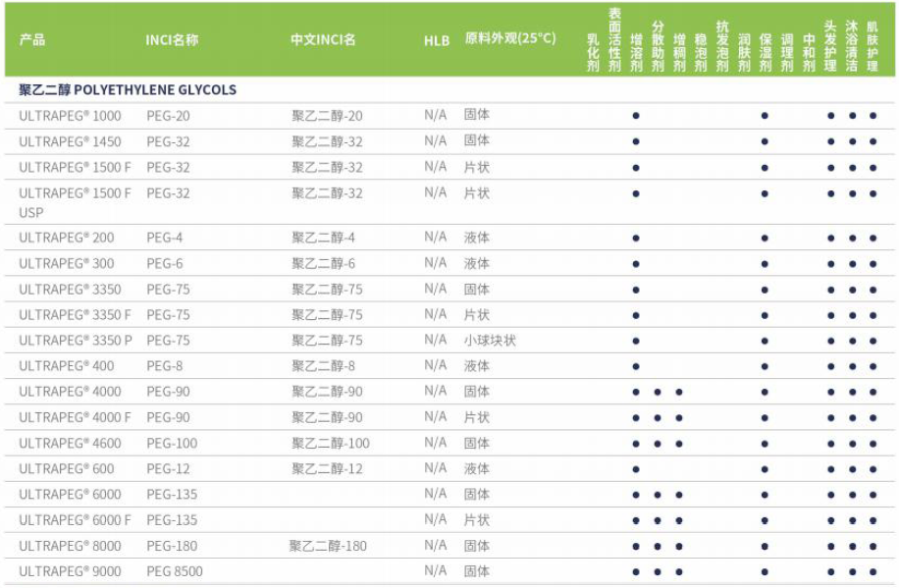Click the 产品 column header
899x588 pixels.
coord(32,39)
